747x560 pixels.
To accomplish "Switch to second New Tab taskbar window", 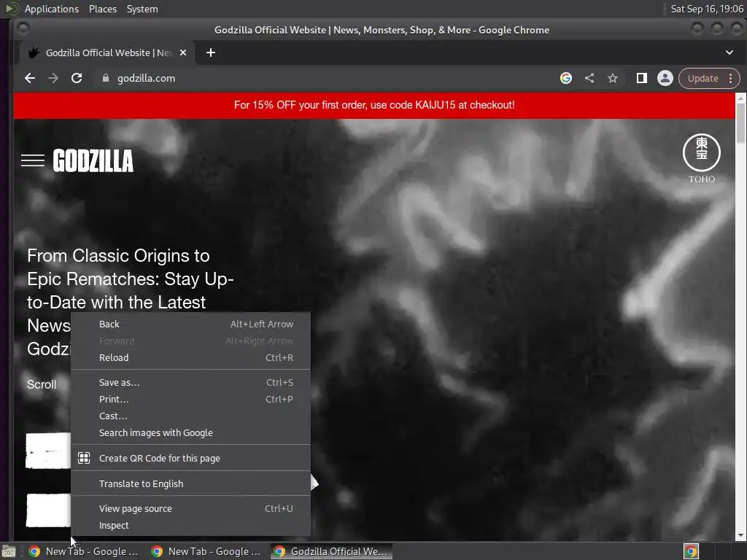I will [x=206, y=551].
